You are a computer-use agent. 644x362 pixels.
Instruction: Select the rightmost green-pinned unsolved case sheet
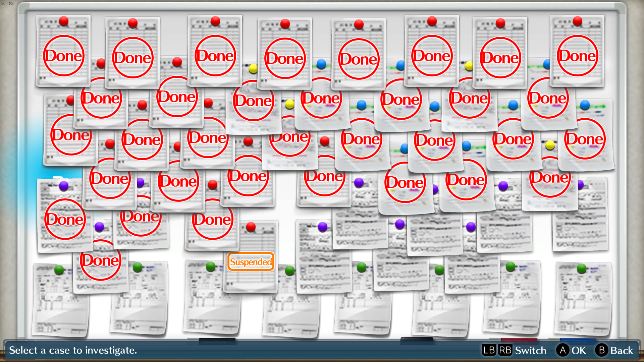583,299
